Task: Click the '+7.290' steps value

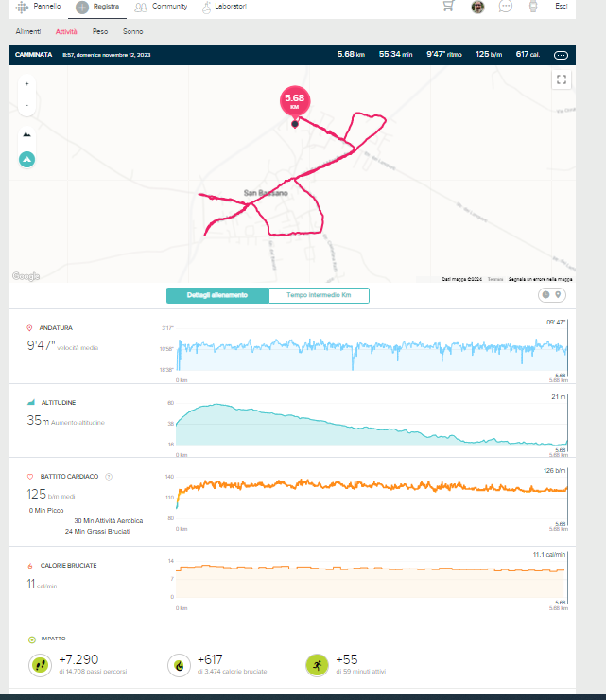Action: point(78,659)
